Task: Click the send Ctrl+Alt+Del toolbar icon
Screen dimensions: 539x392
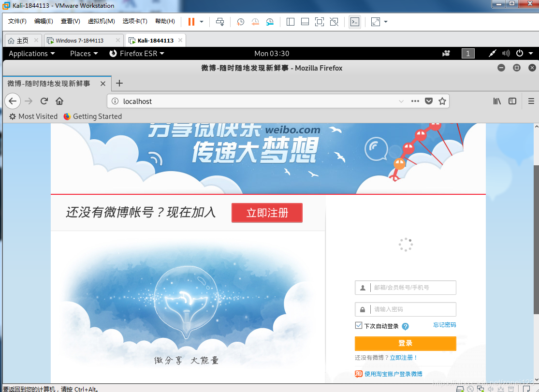Action: coord(220,22)
